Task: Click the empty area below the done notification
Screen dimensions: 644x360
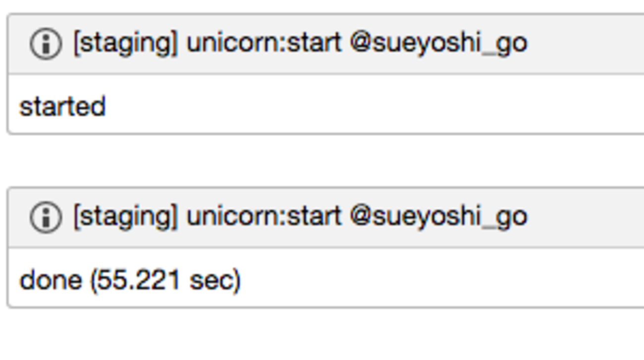Action: click(x=322, y=334)
